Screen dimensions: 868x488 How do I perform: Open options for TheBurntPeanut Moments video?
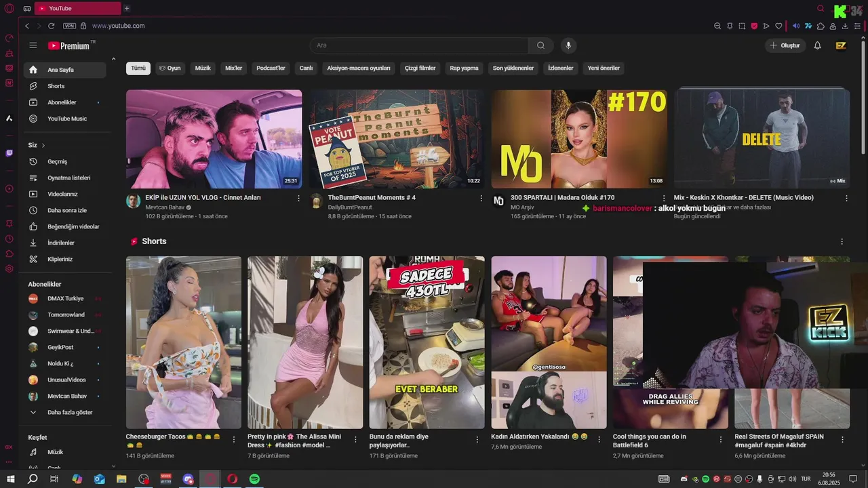(481, 198)
